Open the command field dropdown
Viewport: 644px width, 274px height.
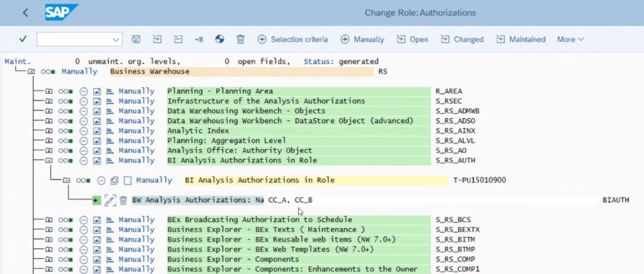pyautogui.click(x=116, y=40)
